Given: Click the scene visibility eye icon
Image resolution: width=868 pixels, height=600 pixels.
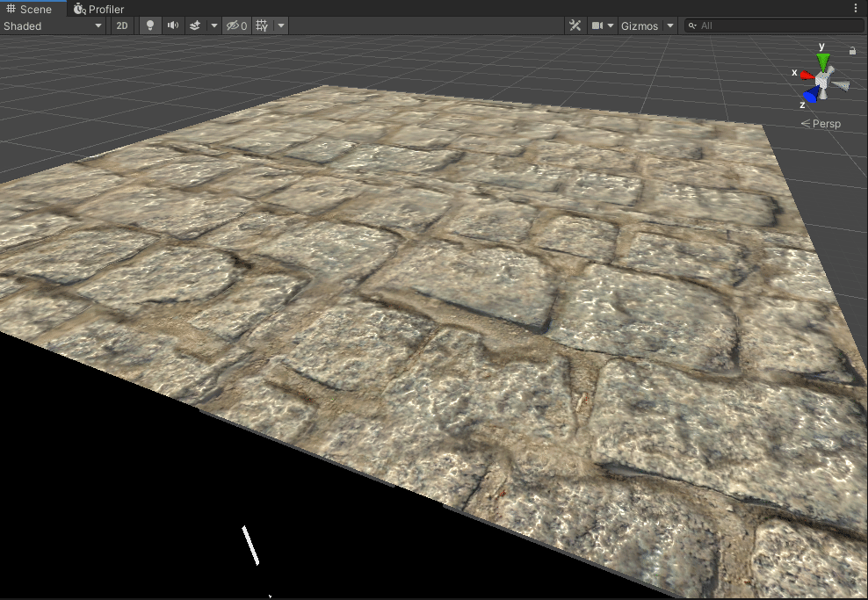Looking at the screenshot, I should (233, 25).
